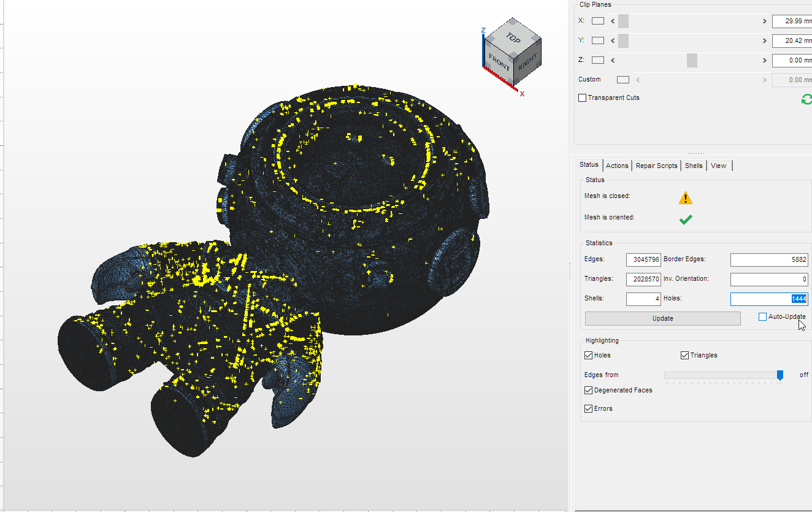Click the left arrow of the Z clip plane
812x512 pixels.
point(613,60)
